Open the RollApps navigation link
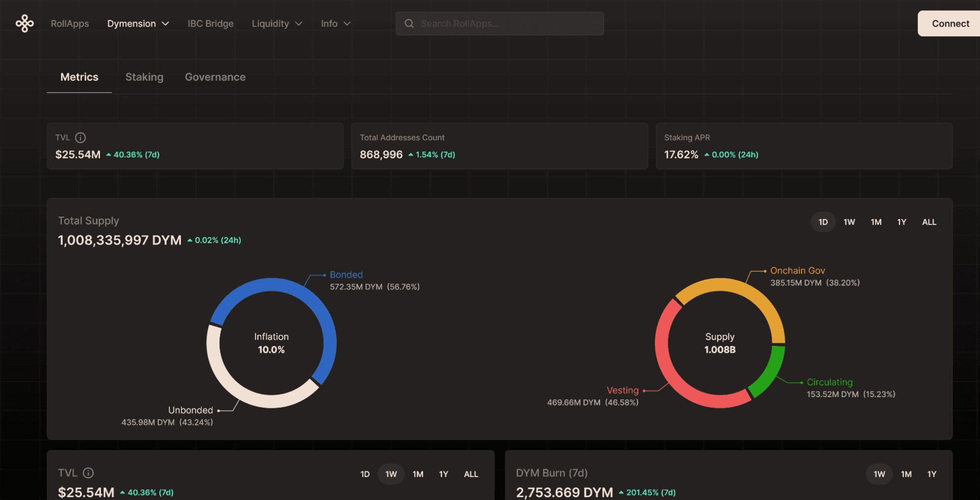The width and height of the screenshot is (980, 500). coord(70,24)
